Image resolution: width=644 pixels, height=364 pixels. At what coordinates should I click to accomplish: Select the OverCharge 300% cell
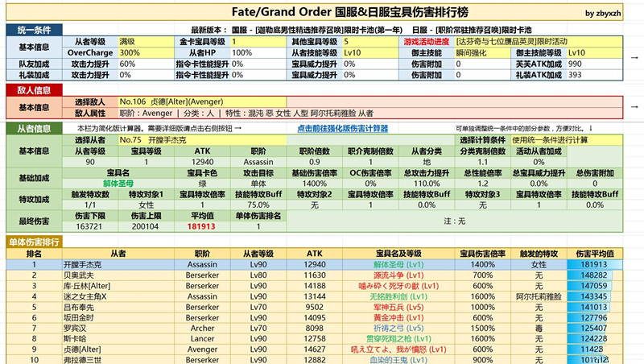click(x=147, y=52)
